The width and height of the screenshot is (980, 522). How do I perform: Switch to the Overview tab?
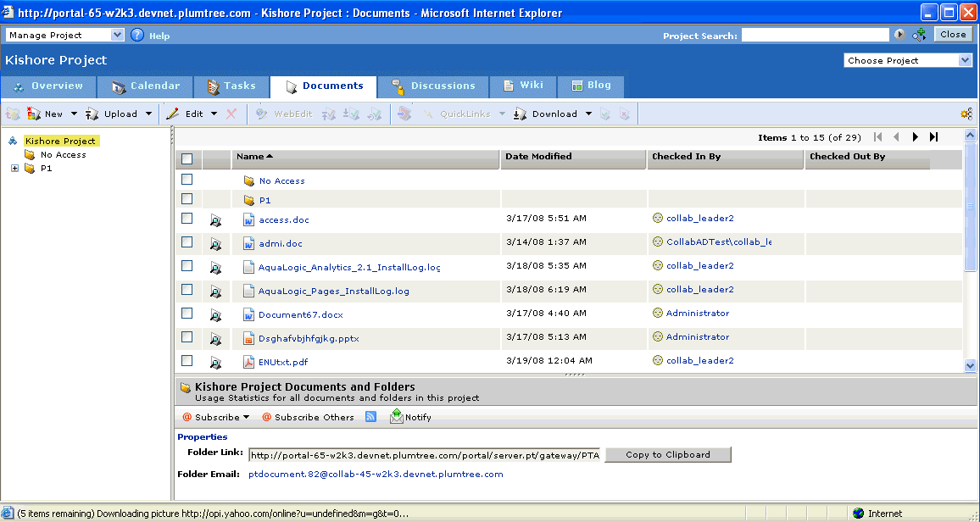point(49,86)
